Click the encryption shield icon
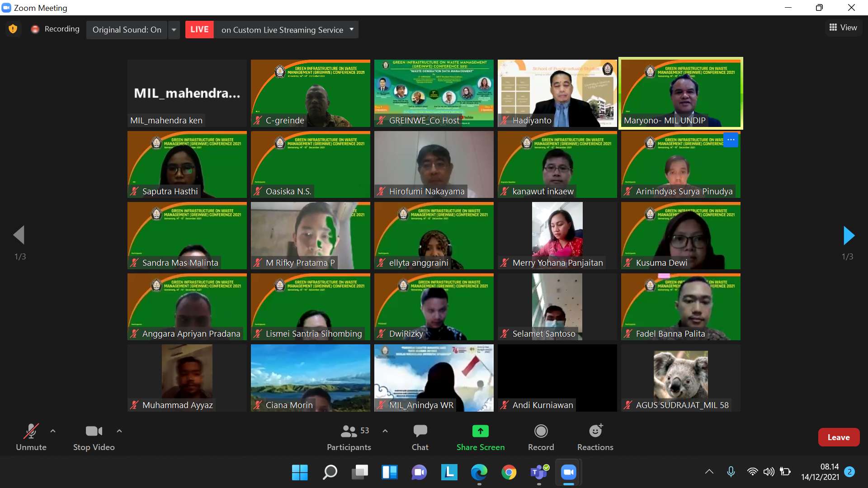Screen dimensions: 868x488 pyautogui.click(x=13, y=29)
